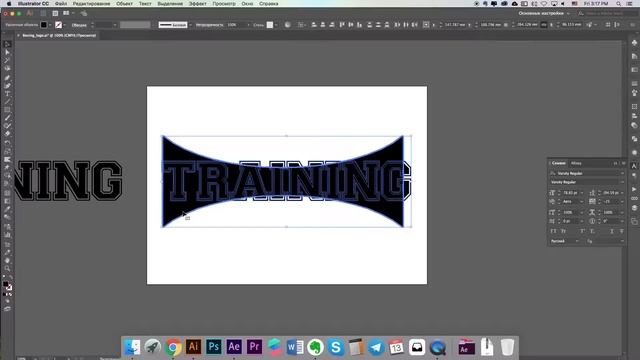Open Calendar from the Dock
Image resolution: width=640 pixels, height=360 pixels.
pyautogui.click(x=396, y=347)
